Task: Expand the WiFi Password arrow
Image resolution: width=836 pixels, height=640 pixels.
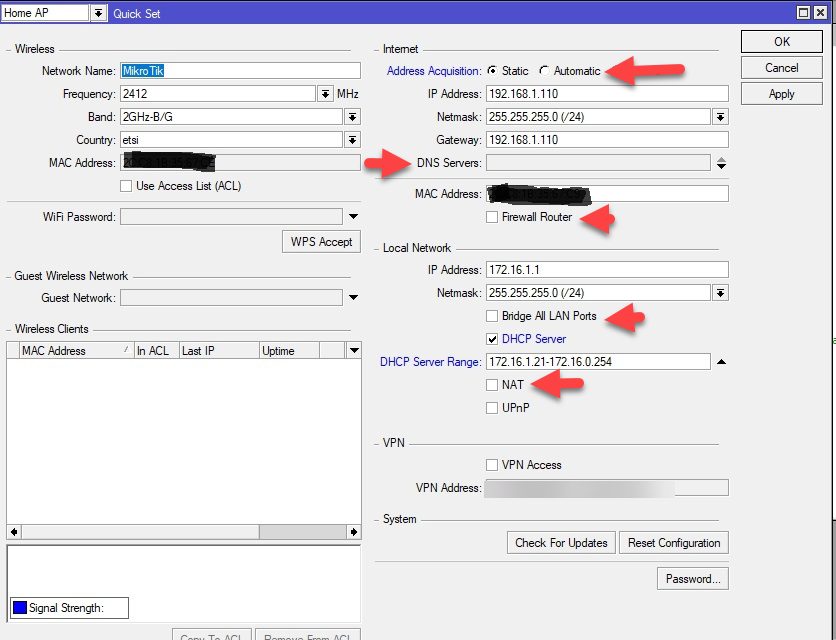Action: click(x=353, y=217)
